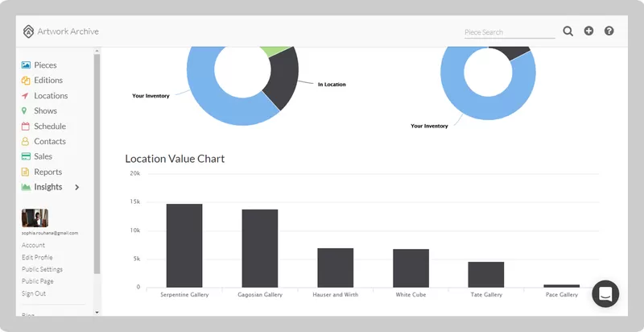Click the green slice on left donut
The image size is (644, 332).
tap(277, 50)
